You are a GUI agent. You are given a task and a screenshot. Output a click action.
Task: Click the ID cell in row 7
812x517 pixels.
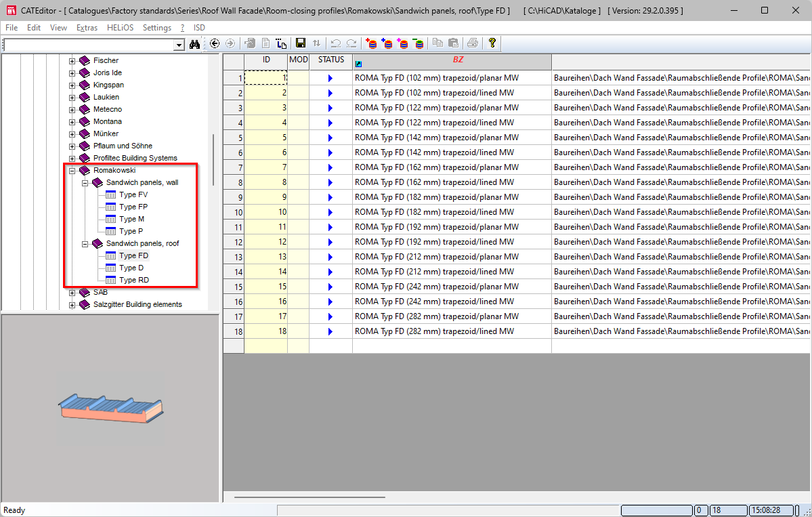(x=265, y=167)
